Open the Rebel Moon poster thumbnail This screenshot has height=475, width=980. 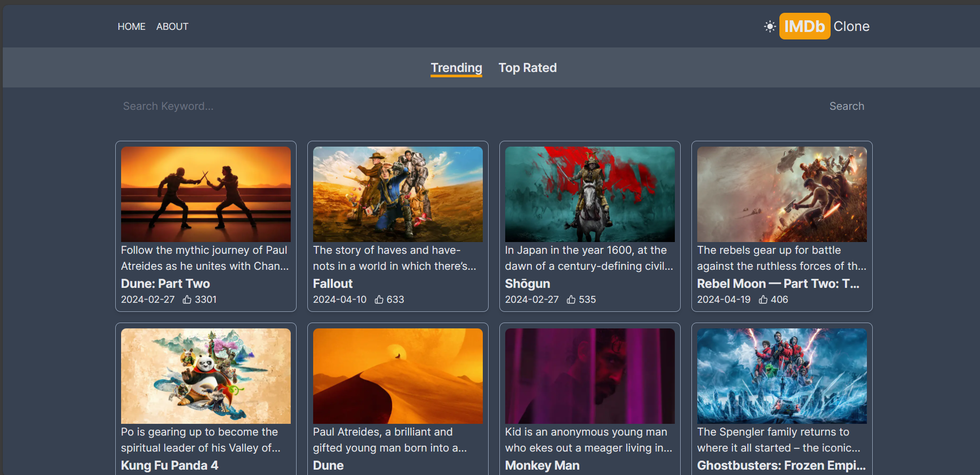tap(782, 194)
